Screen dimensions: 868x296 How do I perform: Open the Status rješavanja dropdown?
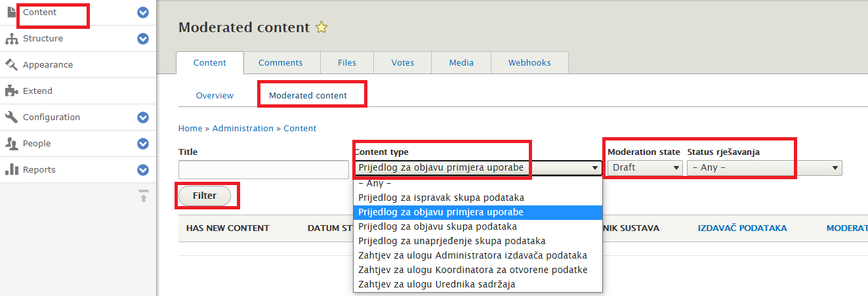(x=764, y=168)
